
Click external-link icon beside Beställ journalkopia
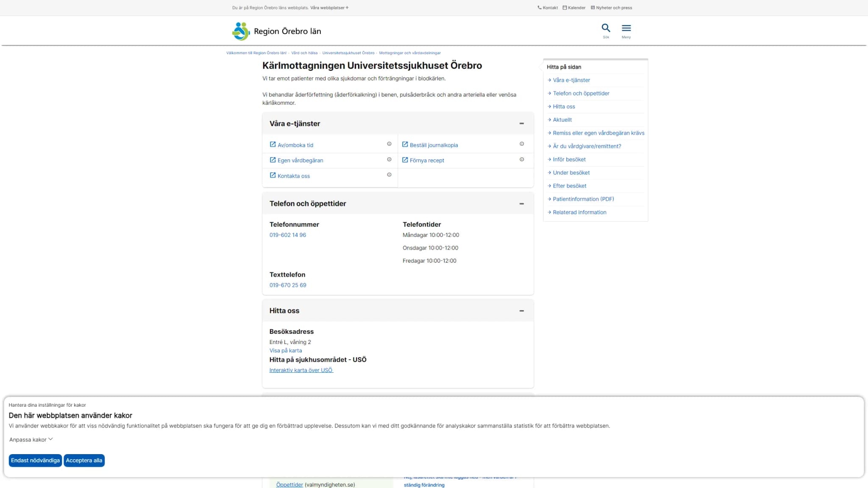pyautogui.click(x=405, y=144)
